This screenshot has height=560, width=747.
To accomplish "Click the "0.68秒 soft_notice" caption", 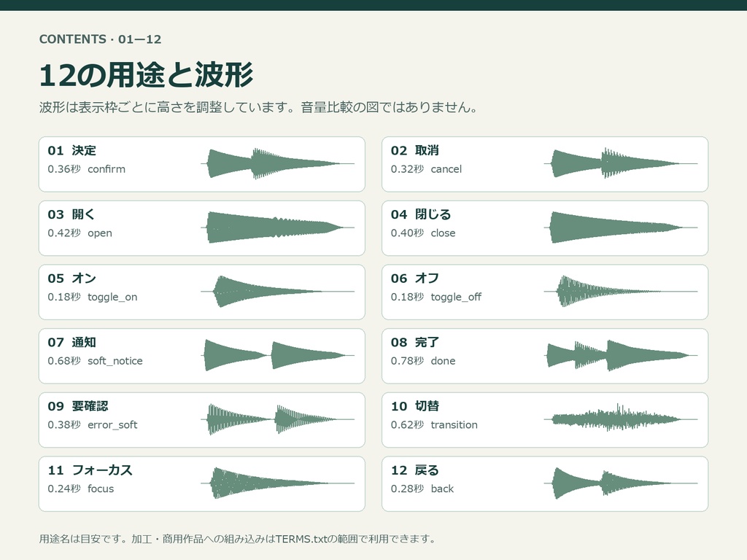I will click(x=96, y=361).
